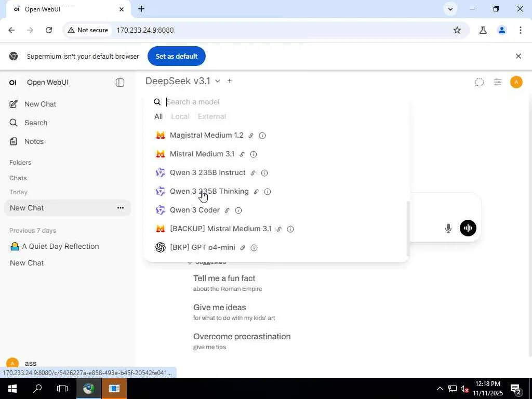532x399 pixels.
Task: Show hidden system tray icons
Action: pos(440,389)
